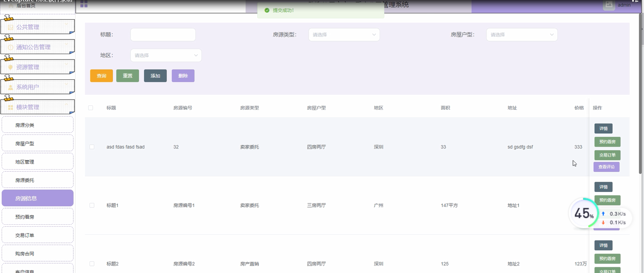Click the 房源编号 column header
The image size is (644, 273).
pos(183,108)
